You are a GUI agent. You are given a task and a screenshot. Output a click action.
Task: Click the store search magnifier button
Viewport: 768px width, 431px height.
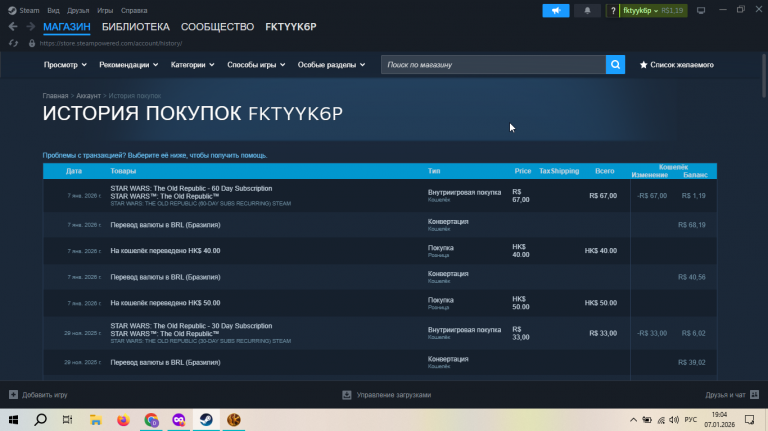pos(615,65)
